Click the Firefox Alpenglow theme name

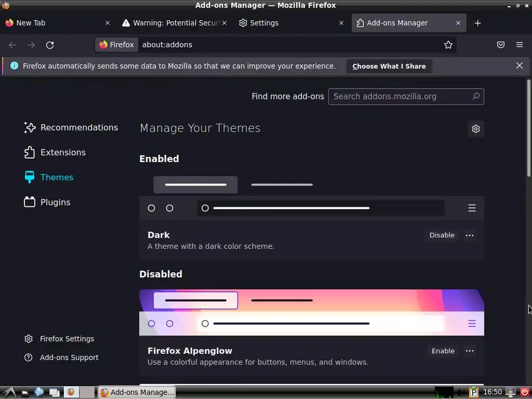[x=190, y=351]
